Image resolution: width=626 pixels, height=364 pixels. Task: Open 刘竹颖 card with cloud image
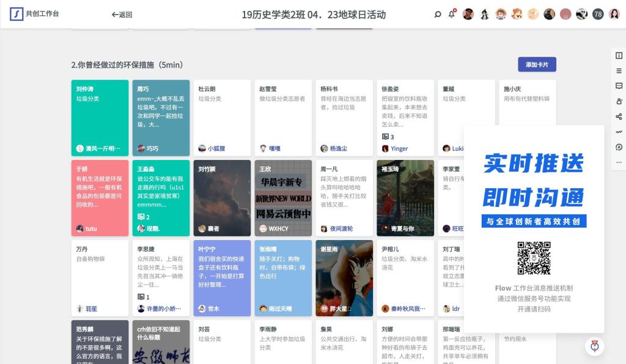(222, 198)
